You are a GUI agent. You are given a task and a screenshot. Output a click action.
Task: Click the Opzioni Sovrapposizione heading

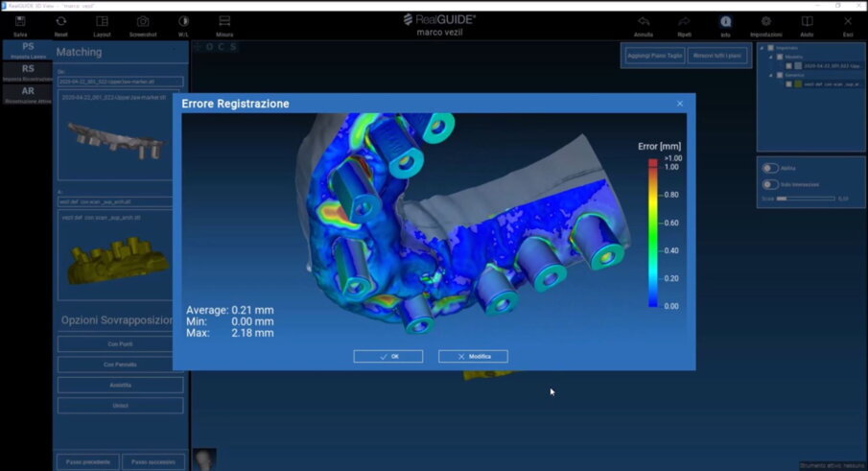click(x=117, y=320)
